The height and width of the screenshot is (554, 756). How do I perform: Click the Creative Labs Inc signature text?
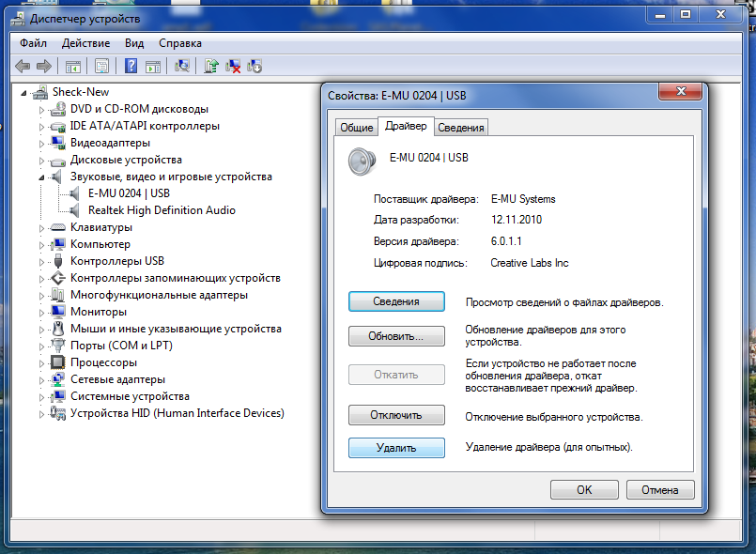[x=530, y=263]
